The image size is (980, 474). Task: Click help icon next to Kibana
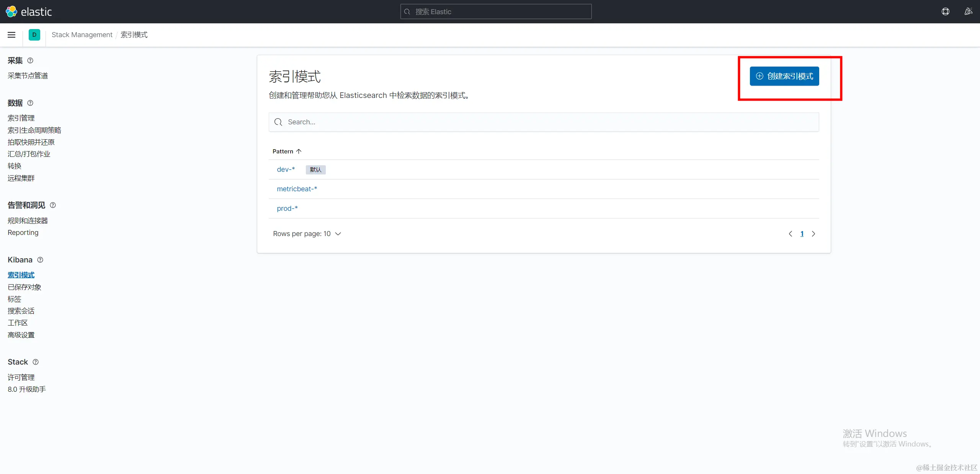(40, 260)
